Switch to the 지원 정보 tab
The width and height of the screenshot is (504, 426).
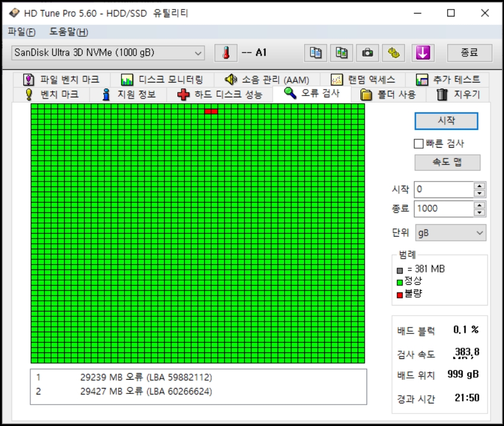point(129,94)
